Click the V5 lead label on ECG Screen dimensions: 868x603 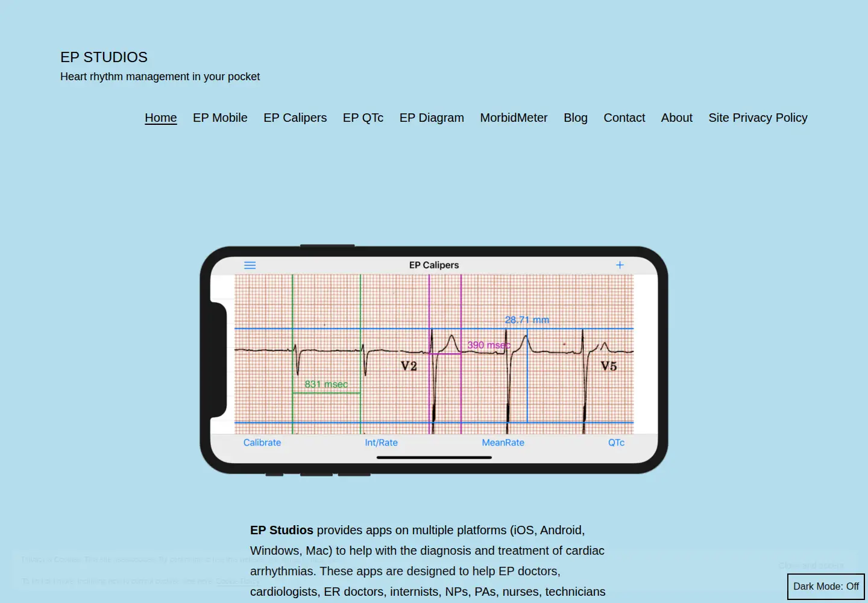pos(609,366)
